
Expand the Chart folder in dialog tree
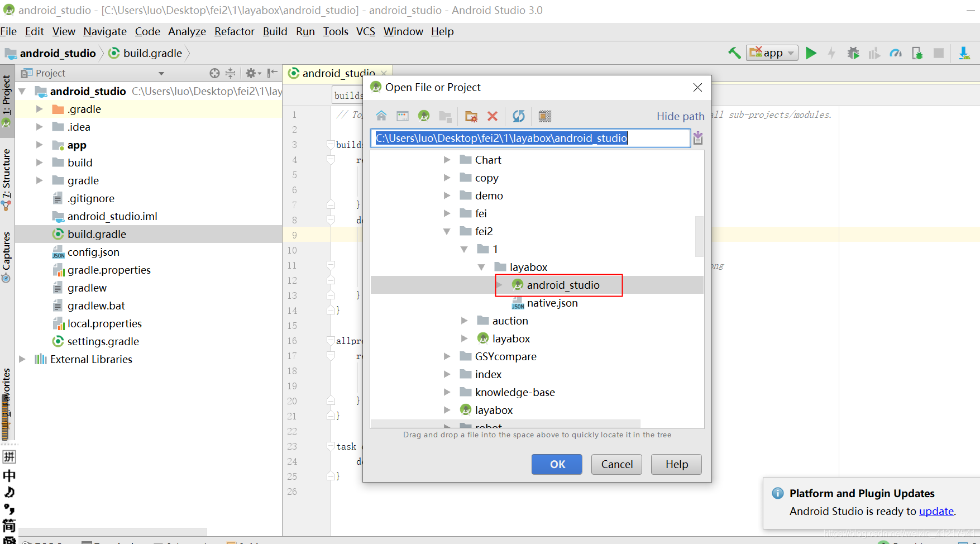[x=447, y=160]
